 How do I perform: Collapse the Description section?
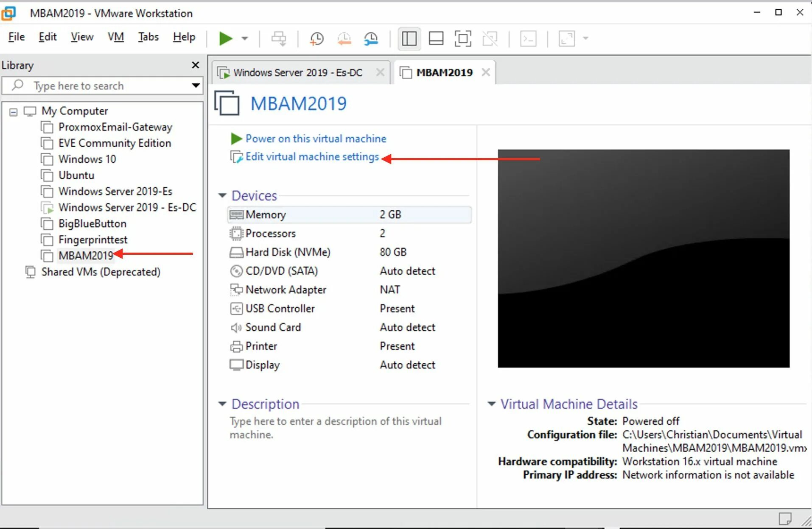pos(222,404)
